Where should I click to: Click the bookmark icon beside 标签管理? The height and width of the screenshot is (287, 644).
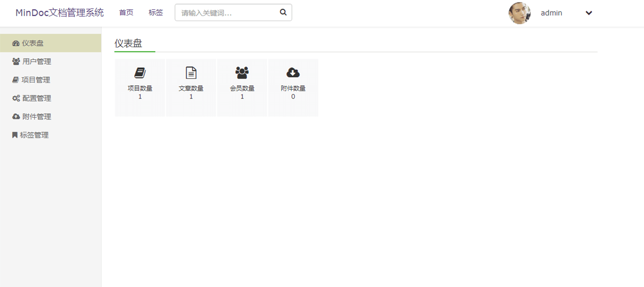(x=15, y=135)
